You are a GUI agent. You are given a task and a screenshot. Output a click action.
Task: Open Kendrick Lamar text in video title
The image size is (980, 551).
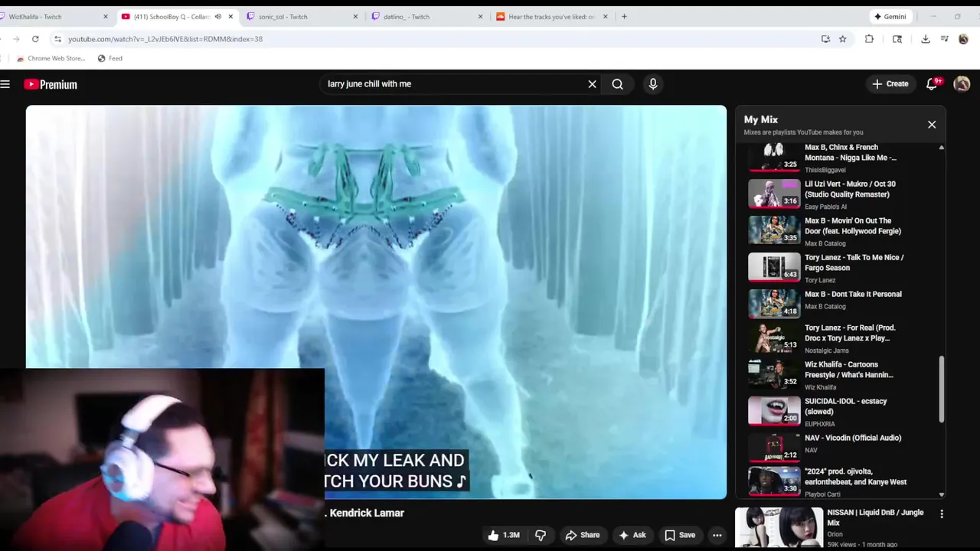tap(366, 513)
